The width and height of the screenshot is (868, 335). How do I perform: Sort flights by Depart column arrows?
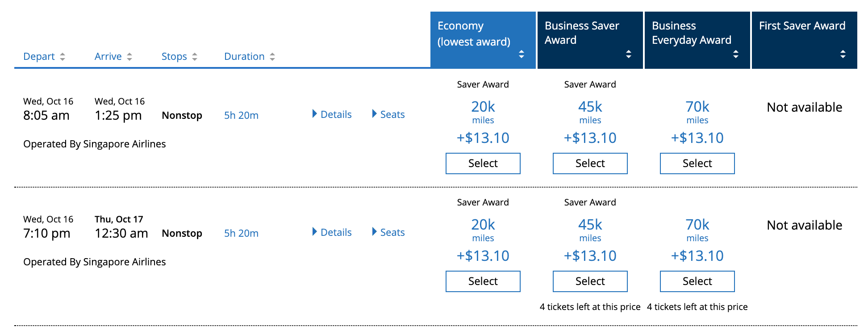pyautogui.click(x=63, y=57)
